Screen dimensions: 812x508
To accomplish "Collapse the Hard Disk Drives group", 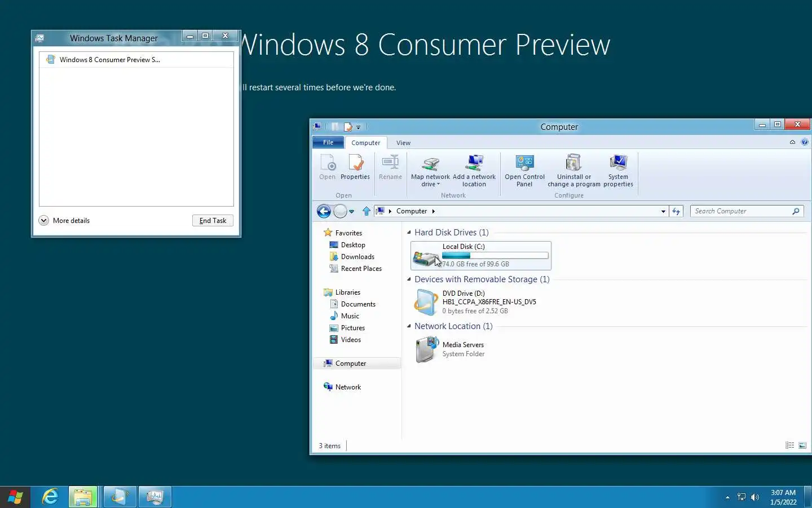I will click(409, 233).
